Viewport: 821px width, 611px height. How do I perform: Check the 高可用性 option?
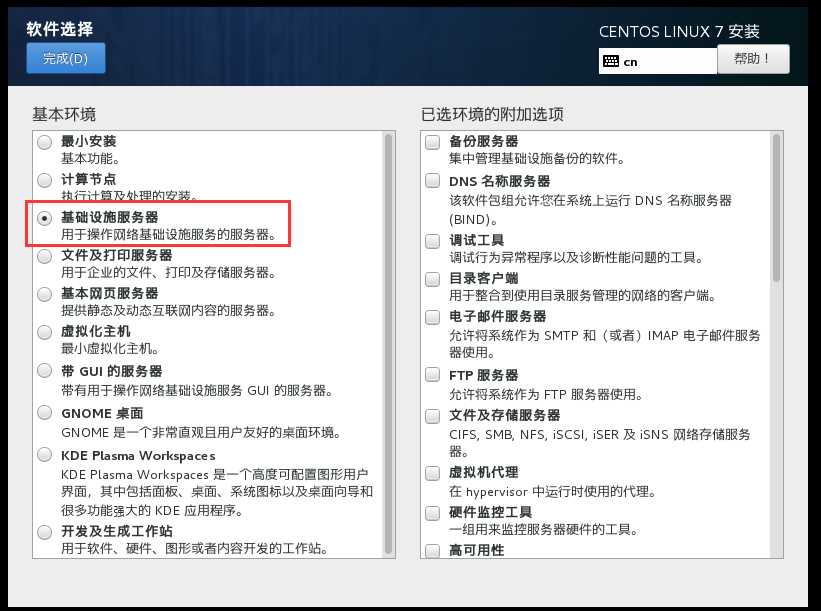tap(432, 550)
